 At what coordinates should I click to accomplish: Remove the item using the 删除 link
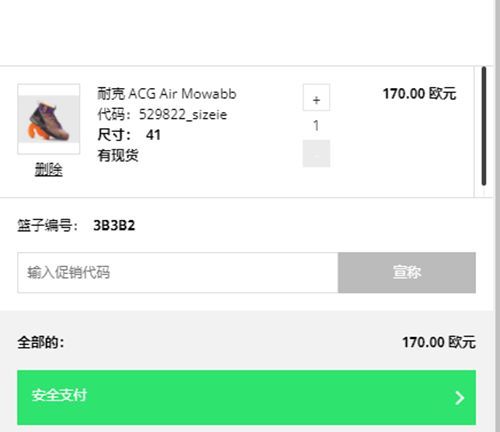[x=49, y=169]
